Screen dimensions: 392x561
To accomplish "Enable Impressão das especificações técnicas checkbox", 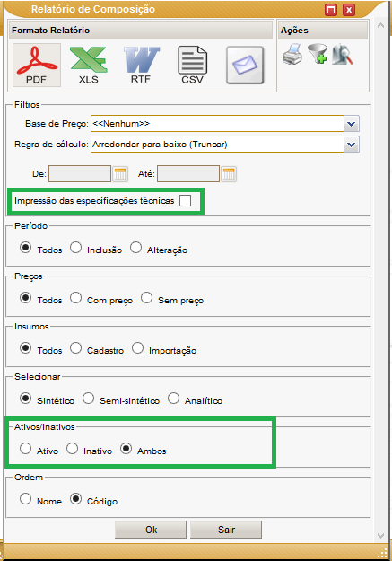I will 186,201.
